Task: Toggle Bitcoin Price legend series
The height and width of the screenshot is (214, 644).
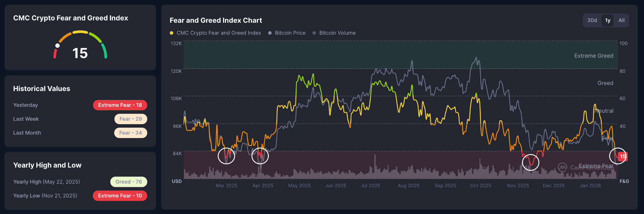Action: pyautogui.click(x=287, y=33)
